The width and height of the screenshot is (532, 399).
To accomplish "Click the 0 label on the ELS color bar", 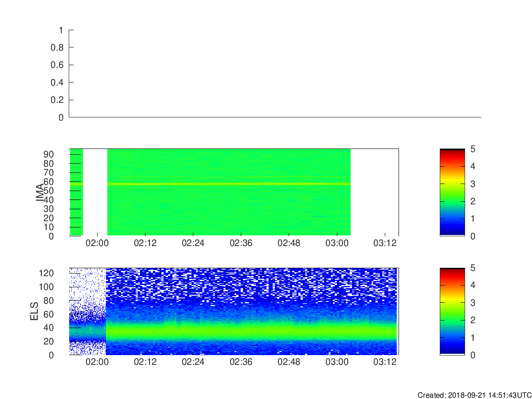I will 472,355.
